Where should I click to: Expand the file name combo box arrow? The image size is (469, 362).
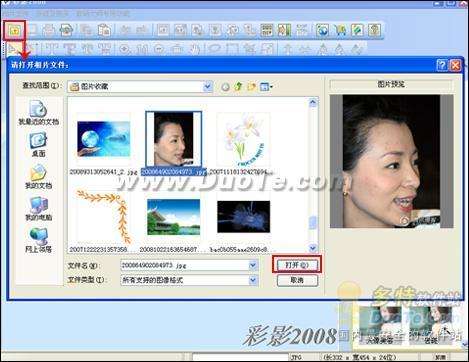253,265
